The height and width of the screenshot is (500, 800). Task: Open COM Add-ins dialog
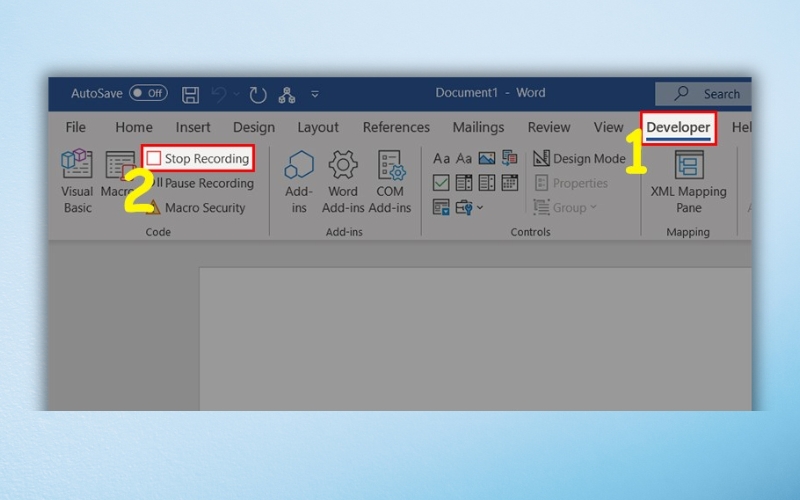point(390,182)
